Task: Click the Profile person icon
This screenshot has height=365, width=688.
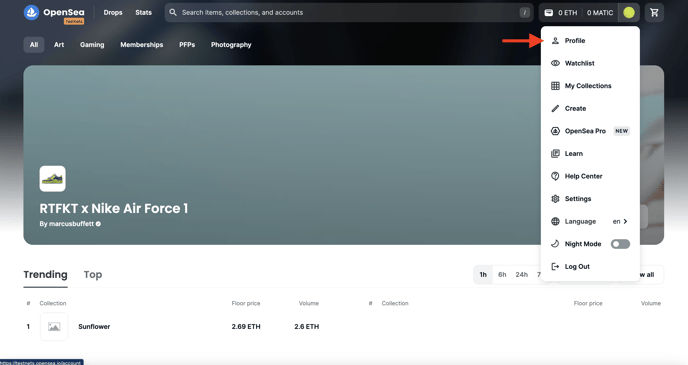Action: pyautogui.click(x=555, y=40)
